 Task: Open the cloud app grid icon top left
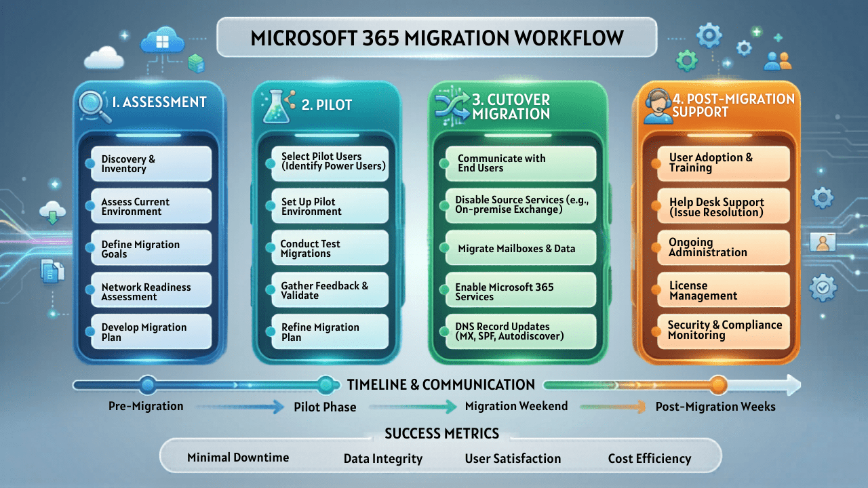[163, 39]
